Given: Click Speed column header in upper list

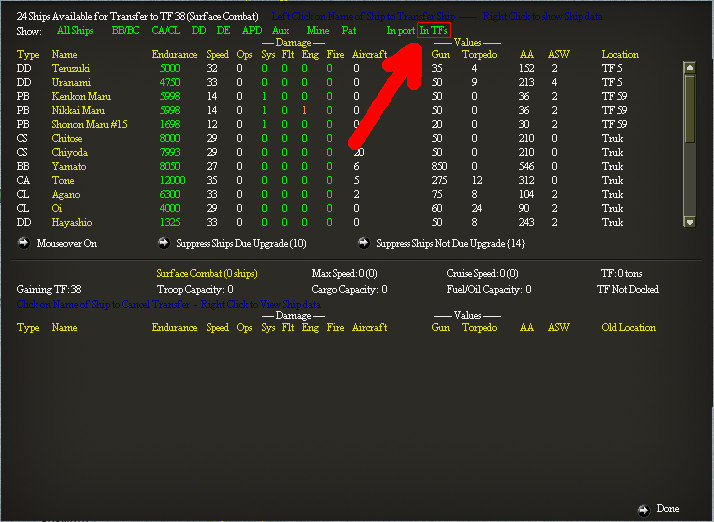Looking at the screenshot, I should click(218, 55).
